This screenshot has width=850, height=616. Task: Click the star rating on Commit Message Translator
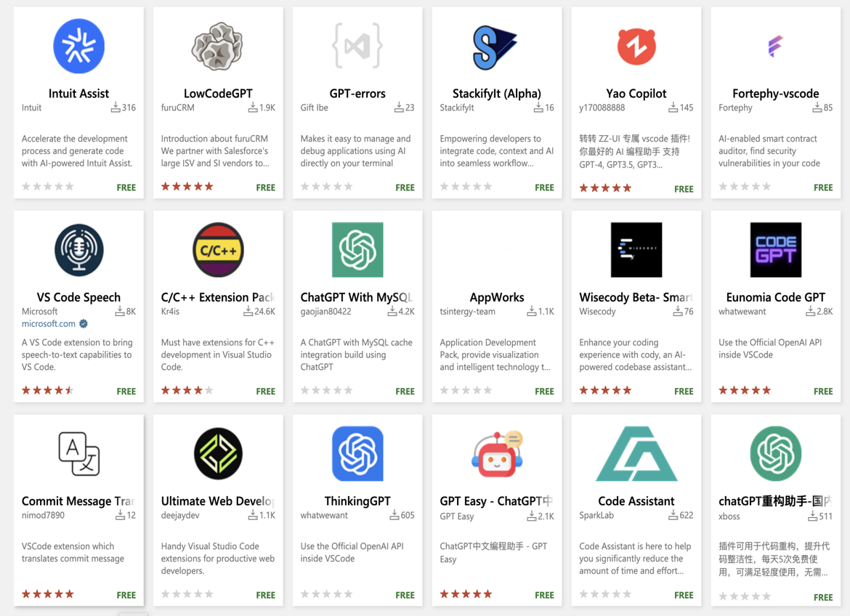(48, 594)
